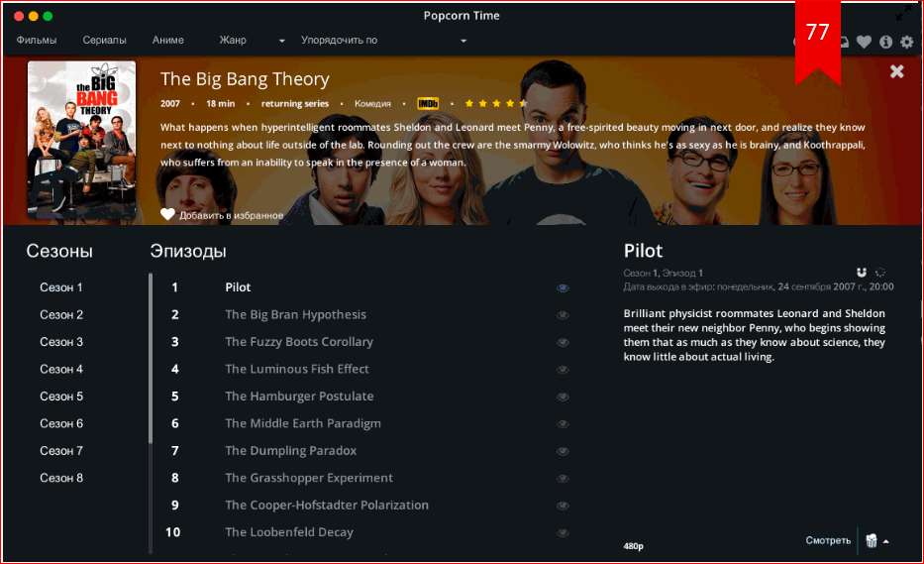Toggle watched eye for The Dumpling Paradox
Screen dimensions: 924x564
pyautogui.click(x=563, y=451)
